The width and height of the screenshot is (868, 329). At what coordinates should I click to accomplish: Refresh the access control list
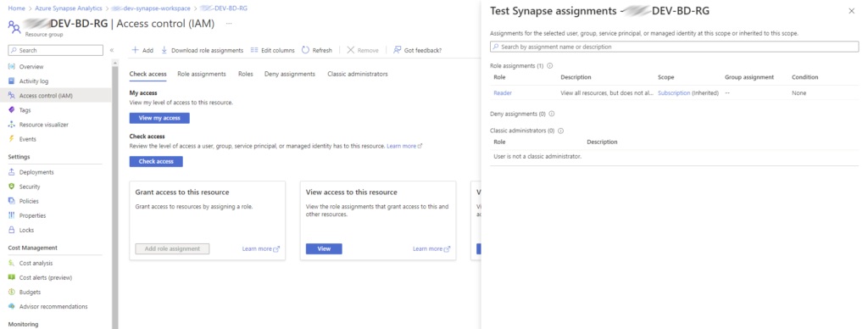coord(317,50)
